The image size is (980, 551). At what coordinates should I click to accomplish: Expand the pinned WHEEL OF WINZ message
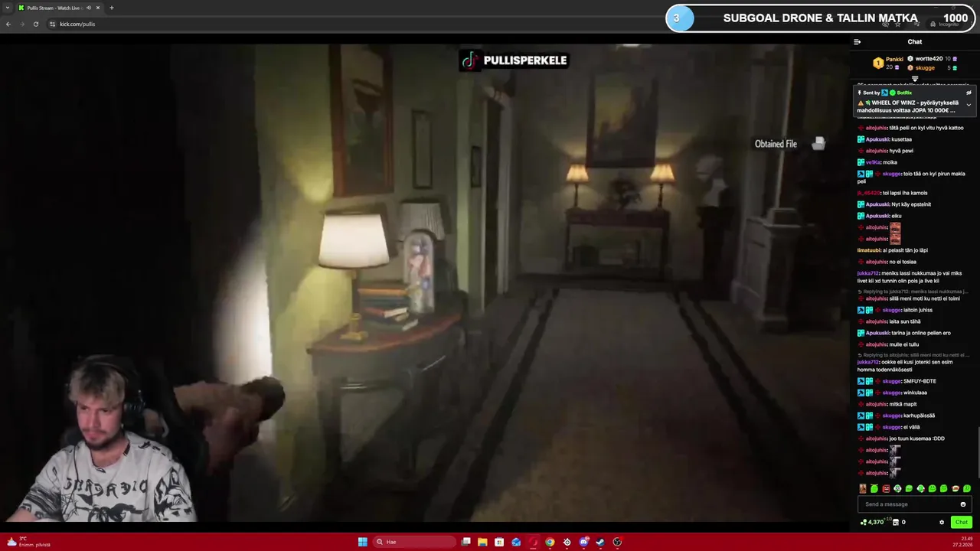969,105
